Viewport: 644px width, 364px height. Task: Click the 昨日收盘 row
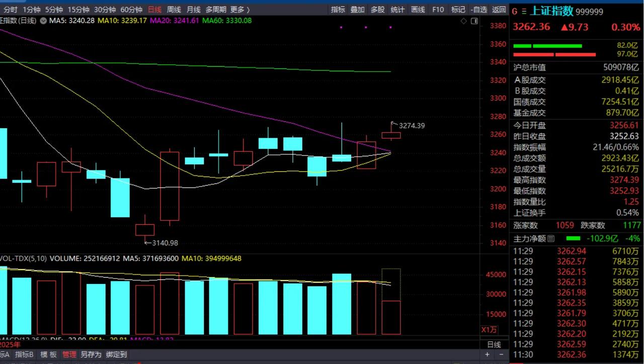point(576,136)
